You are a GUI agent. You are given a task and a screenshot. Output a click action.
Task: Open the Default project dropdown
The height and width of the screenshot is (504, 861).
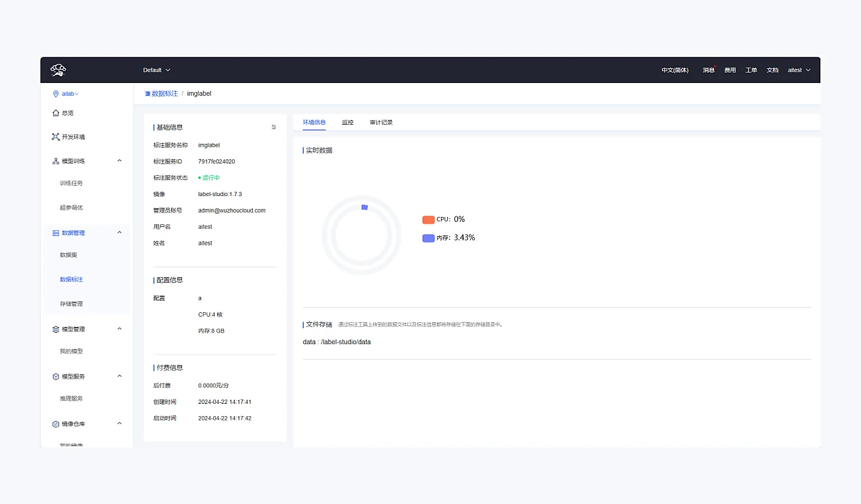click(157, 70)
